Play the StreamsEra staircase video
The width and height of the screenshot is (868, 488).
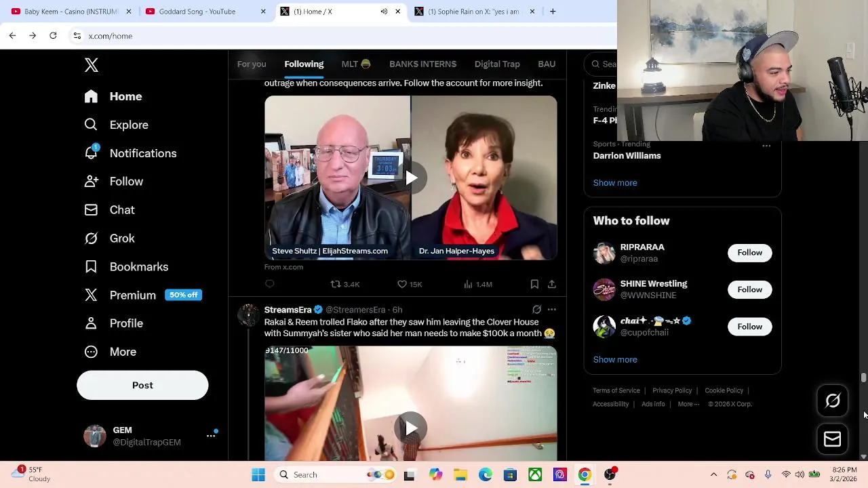tap(411, 428)
